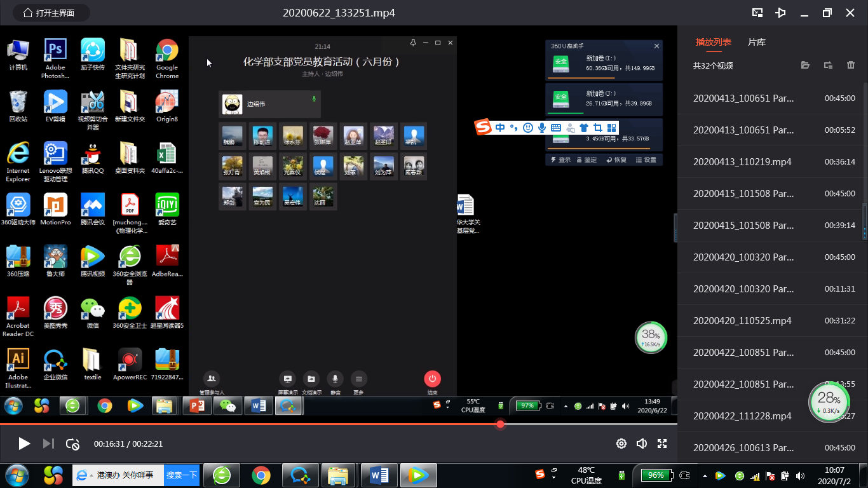This screenshot has height=488, width=868.
Task: Click the red playback progress slider handle
Action: pos(500,424)
